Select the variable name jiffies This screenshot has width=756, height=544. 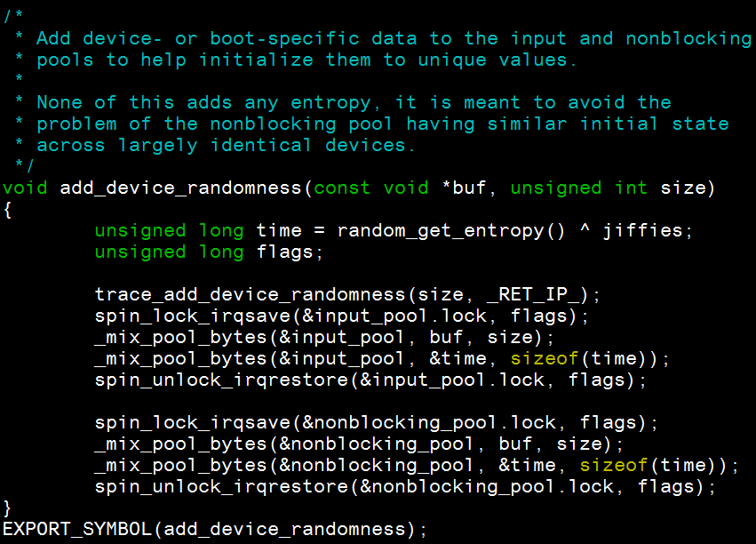[645, 230]
